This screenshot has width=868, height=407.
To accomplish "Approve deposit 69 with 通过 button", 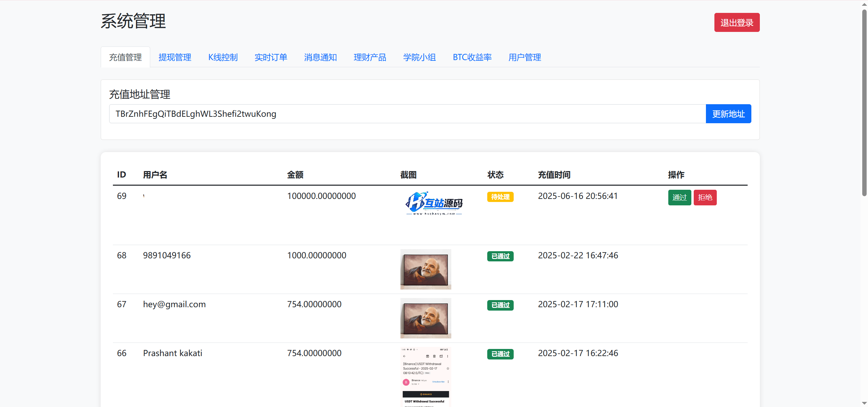I will (x=679, y=198).
